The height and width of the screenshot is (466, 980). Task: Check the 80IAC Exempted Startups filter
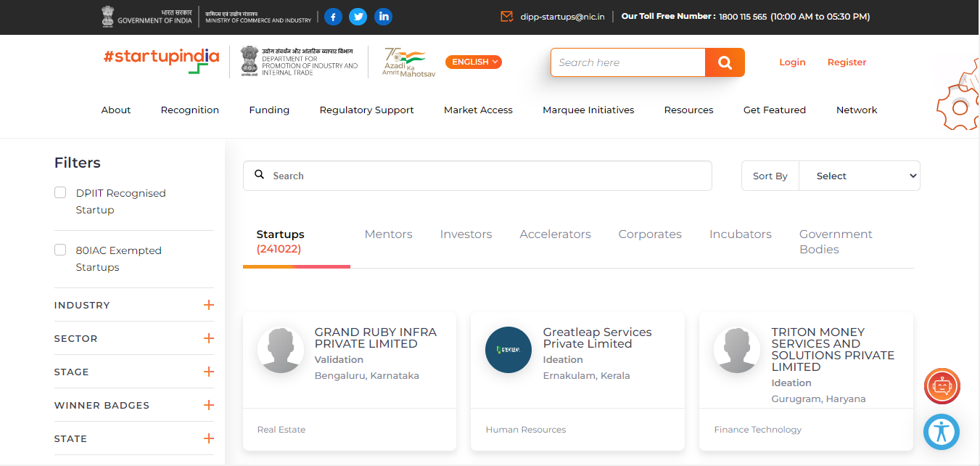[x=60, y=250]
